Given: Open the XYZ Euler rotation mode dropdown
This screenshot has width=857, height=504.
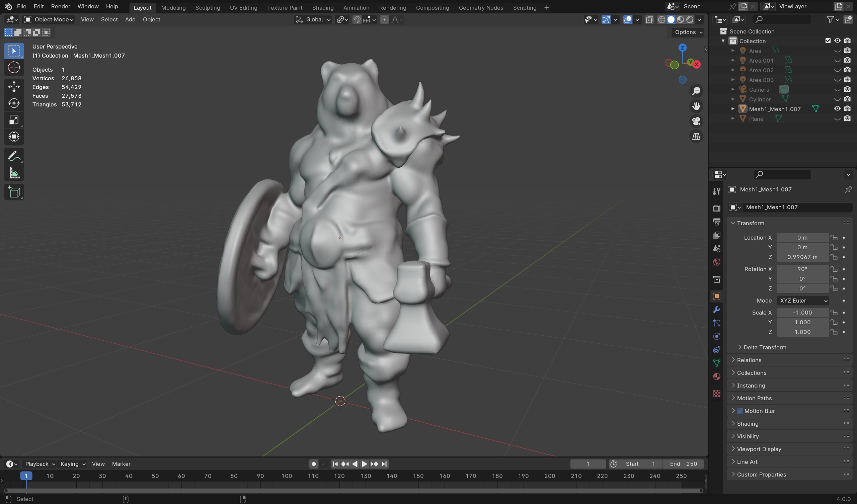Looking at the screenshot, I should tap(802, 301).
